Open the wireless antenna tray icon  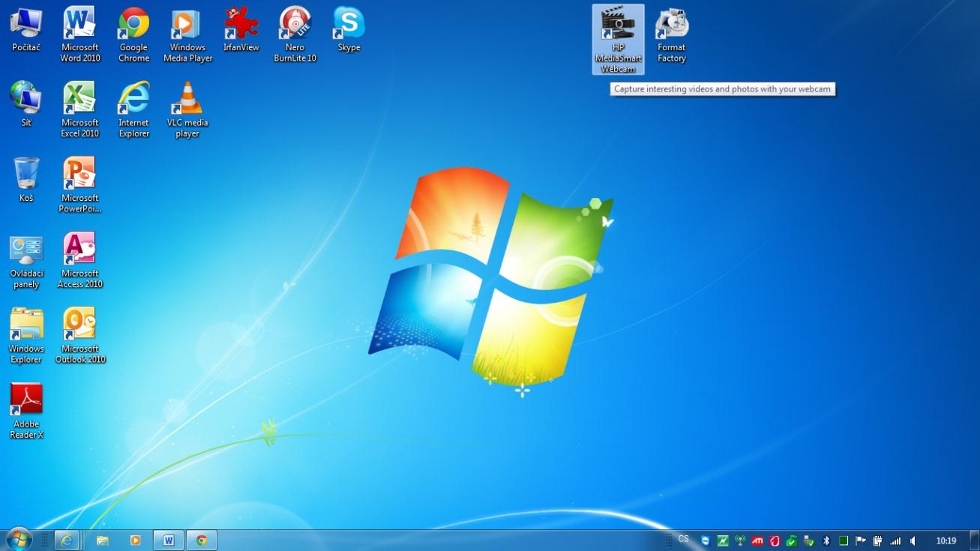[x=740, y=541]
